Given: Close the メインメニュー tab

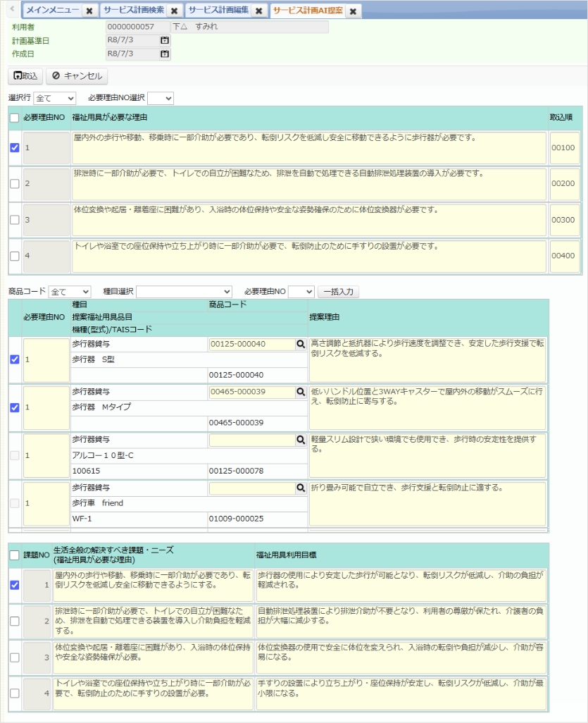Looking at the screenshot, I should click(x=89, y=11).
